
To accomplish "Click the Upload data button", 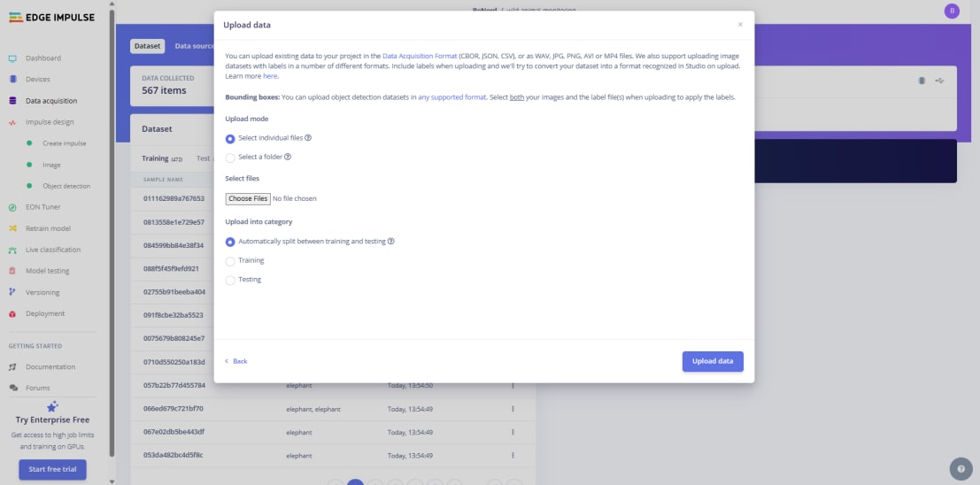I will [713, 361].
